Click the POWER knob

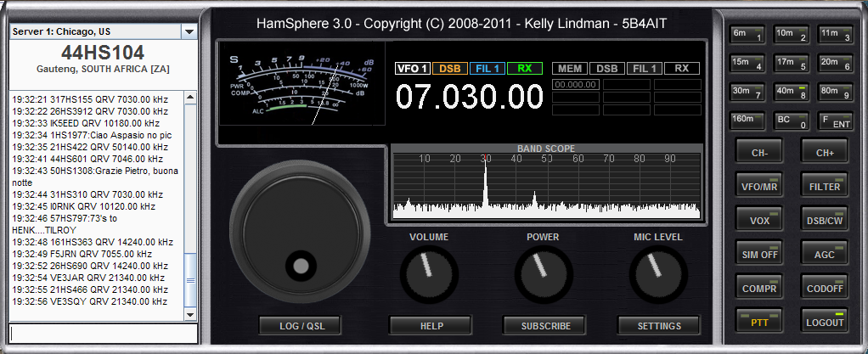(543, 274)
